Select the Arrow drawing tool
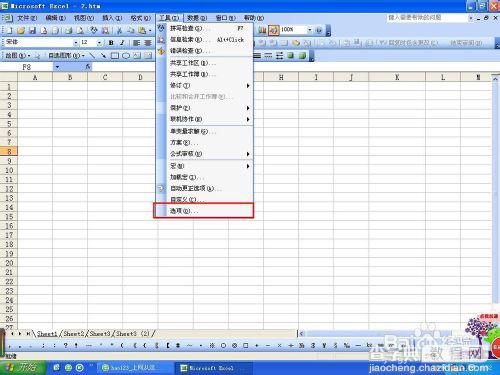The width and height of the screenshot is (500, 375). tap(103, 56)
